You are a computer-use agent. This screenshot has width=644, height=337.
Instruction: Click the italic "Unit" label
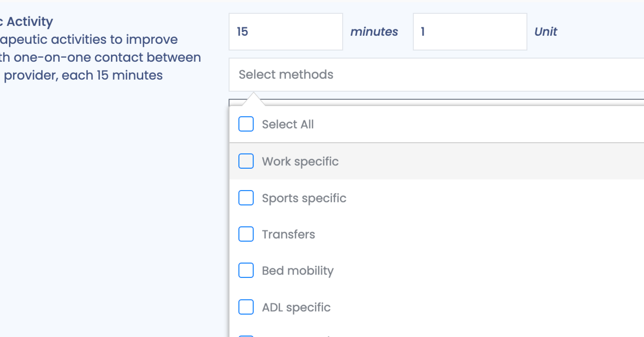coord(546,32)
